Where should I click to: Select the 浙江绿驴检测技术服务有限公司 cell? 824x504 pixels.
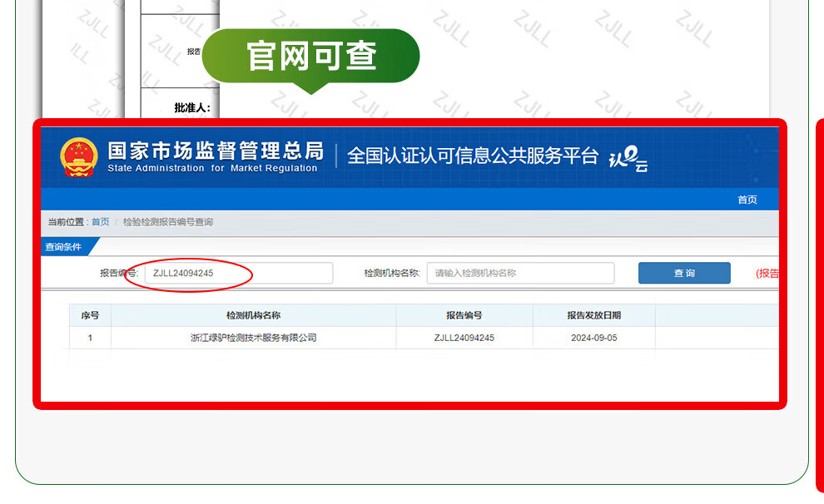pos(253,338)
